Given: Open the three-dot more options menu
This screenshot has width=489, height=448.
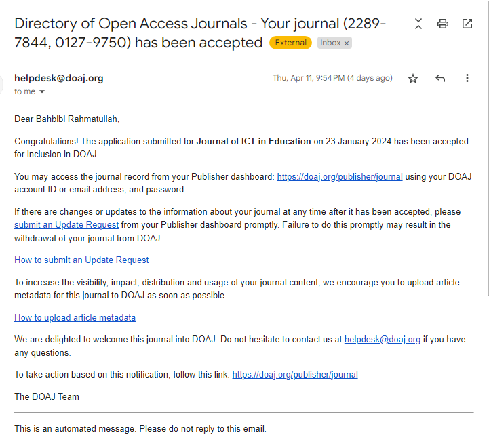Looking at the screenshot, I should coord(467,79).
